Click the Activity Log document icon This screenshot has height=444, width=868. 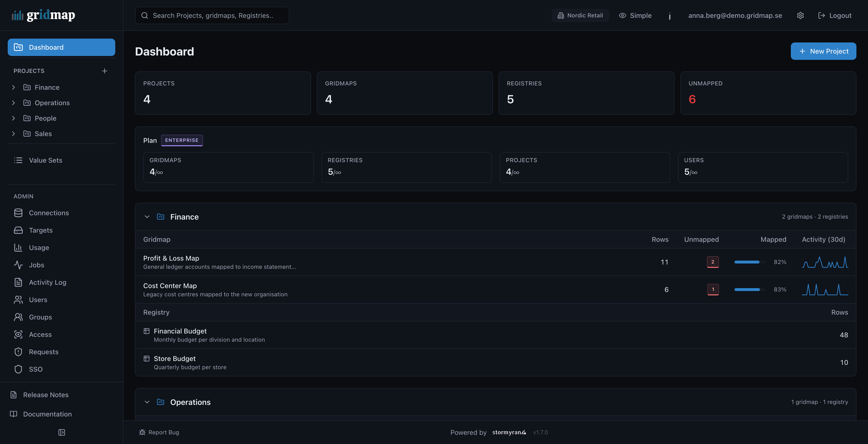pos(18,282)
